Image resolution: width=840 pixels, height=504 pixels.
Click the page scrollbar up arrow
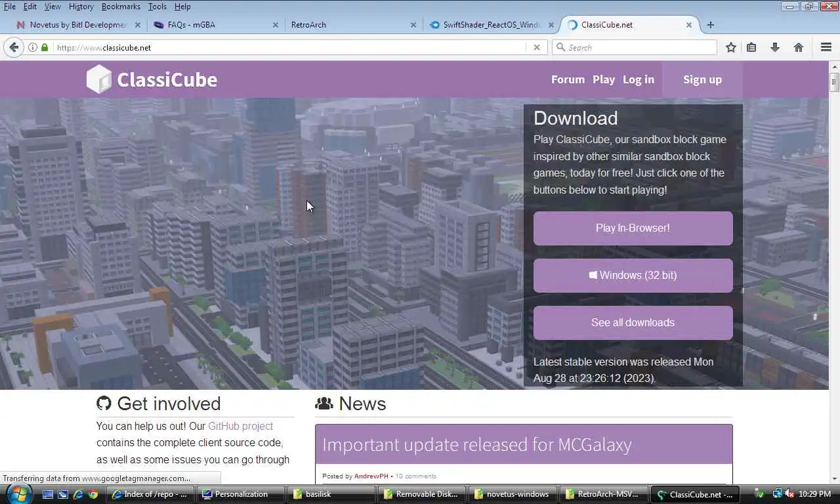click(834, 67)
